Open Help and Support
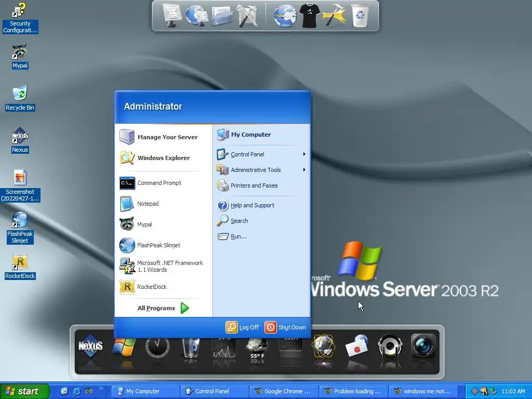The height and width of the screenshot is (399, 532). tap(261, 205)
